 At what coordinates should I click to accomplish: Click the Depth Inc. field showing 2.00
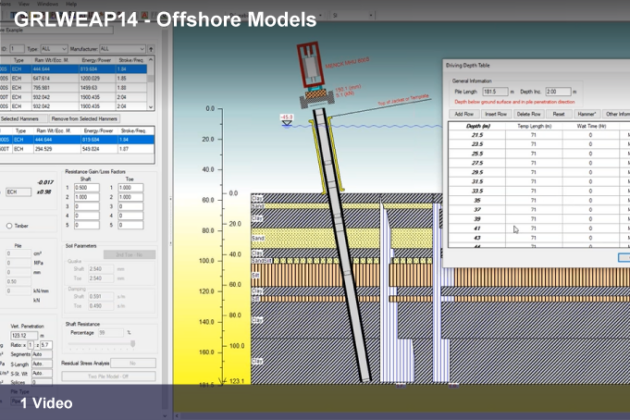pyautogui.click(x=558, y=92)
